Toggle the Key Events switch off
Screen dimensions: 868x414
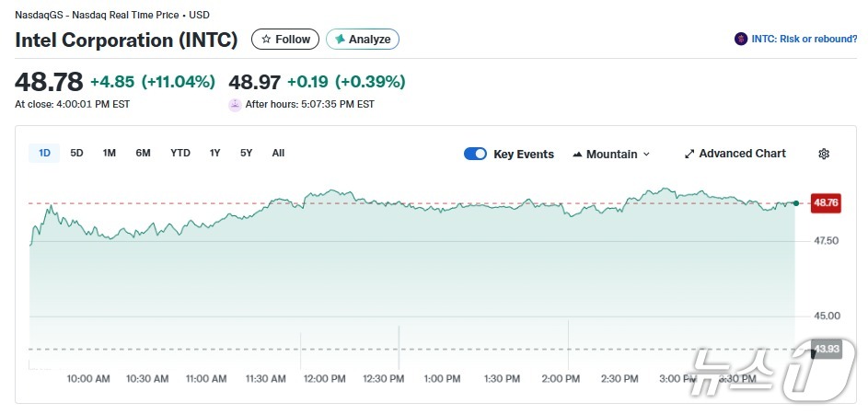coord(475,154)
